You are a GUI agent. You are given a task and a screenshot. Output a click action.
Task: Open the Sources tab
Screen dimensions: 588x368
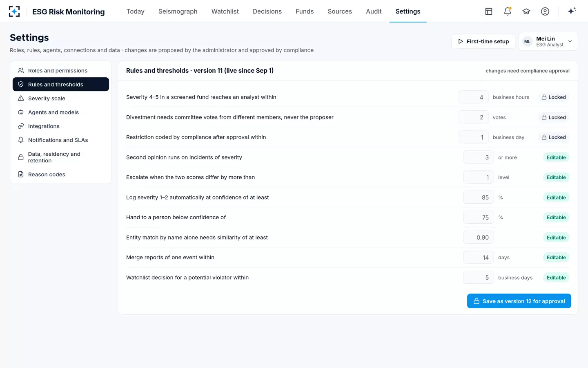(x=340, y=11)
